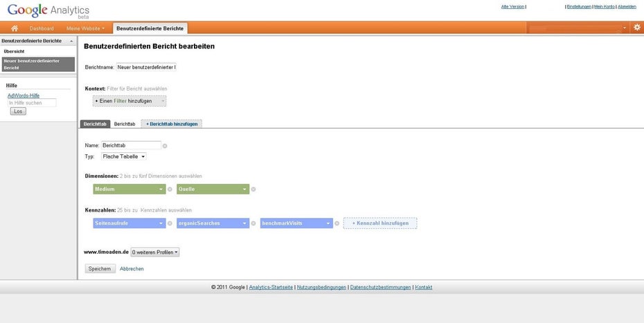The height and width of the screenshot is (323, 644).
Task: Open the Datenschutzbestimmungen footer link
Action: coord(380,287)
